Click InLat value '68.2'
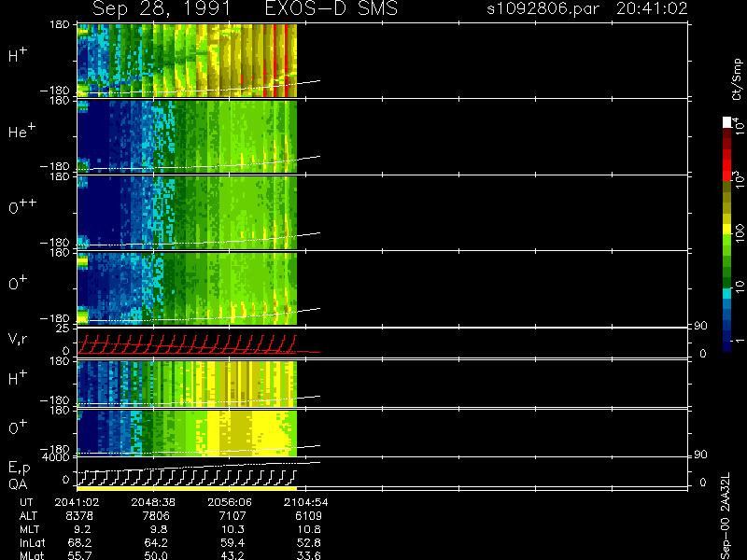Screen dimensions: 747x560 click(80, 542)
